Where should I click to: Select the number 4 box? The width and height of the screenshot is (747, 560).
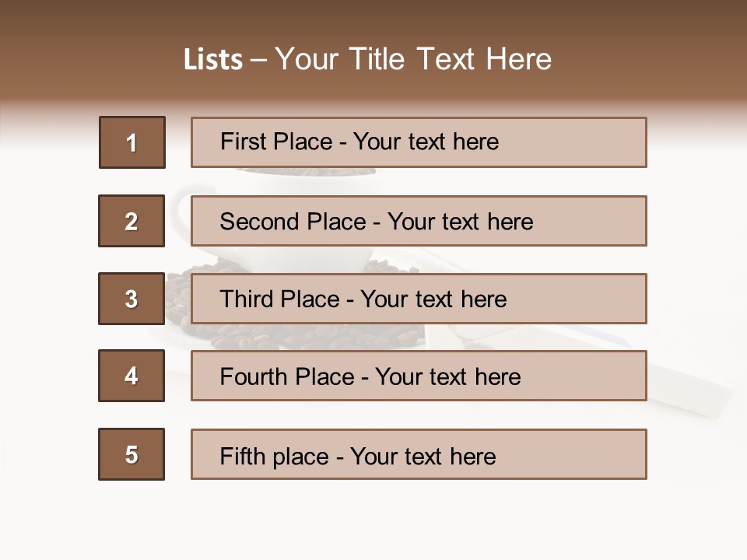[x=132, y=376]
